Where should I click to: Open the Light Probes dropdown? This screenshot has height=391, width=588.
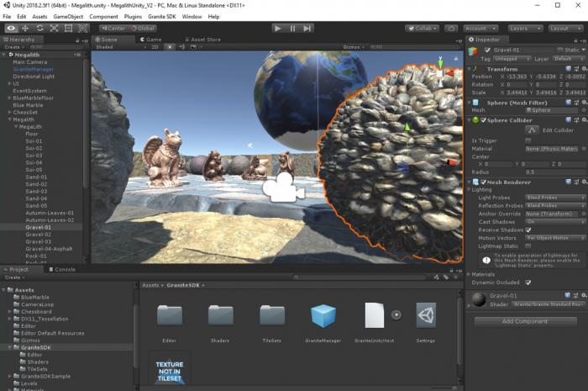555,198
